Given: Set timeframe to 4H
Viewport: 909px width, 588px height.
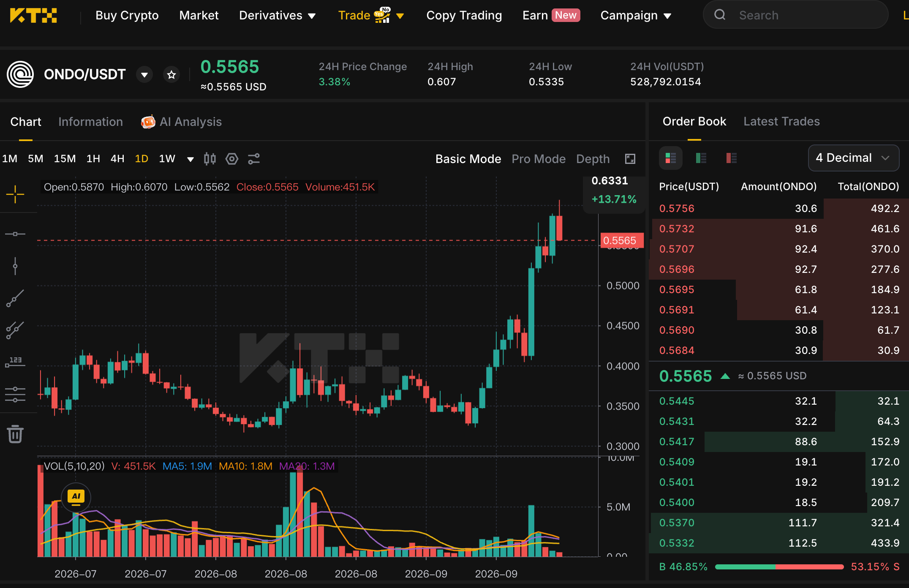Looking at the screenshot, I should coord(117,159).
